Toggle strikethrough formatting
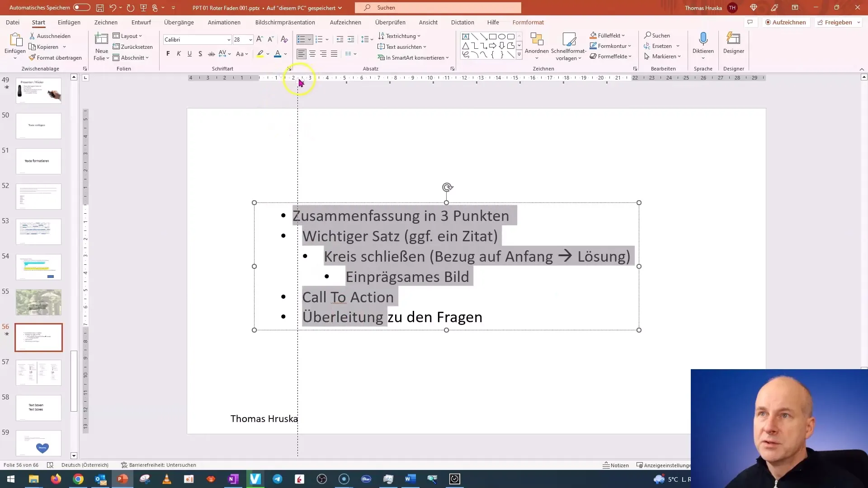This screenshot has width=868, height=488. click(x=211, y=54)
